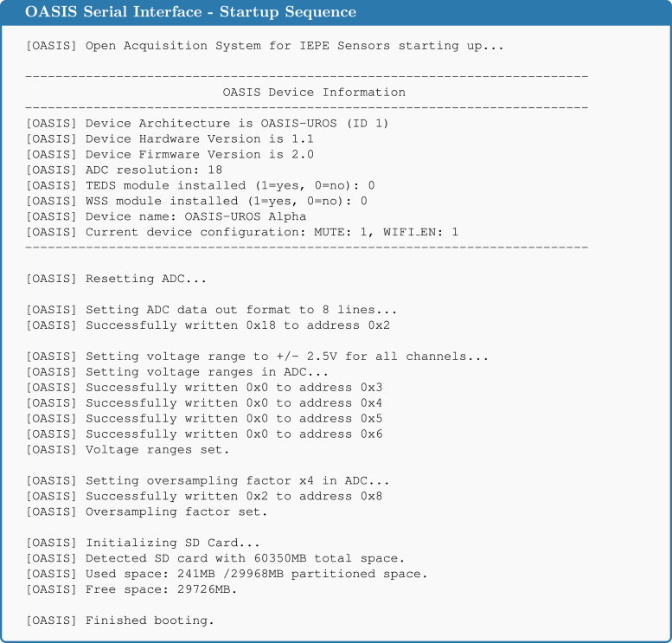Image resolution: width=672 pixels, height=643 pixels.
Task: Click the title 'OASIS Serial Interface - Startup Sequence'
Action: pyautogui.click(x=190, y=12)
